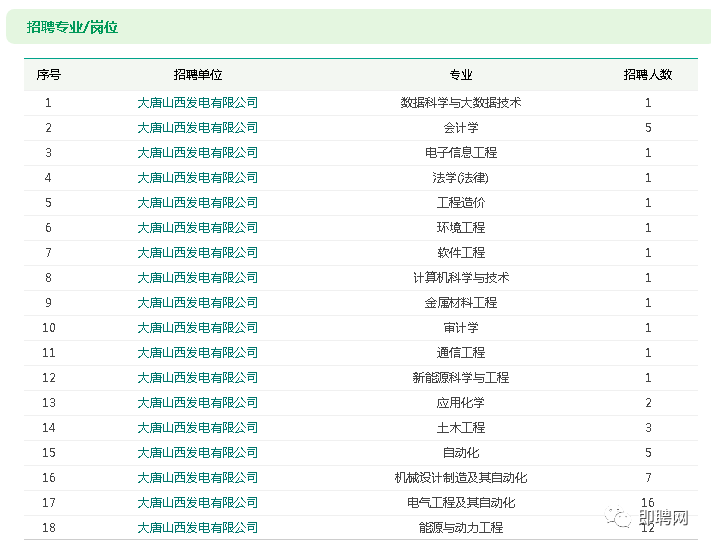This screenshot has height=548, width=711.
Task: Click headcount 16 in 电气工程及其自动化 row
Action: [648, 502]
